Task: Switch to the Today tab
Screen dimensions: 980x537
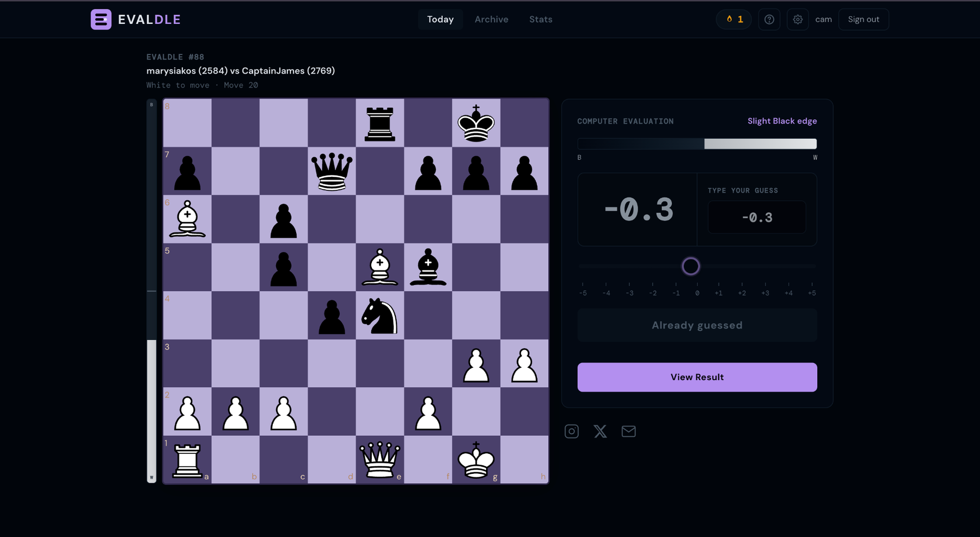Action: [x=440, y=20]
